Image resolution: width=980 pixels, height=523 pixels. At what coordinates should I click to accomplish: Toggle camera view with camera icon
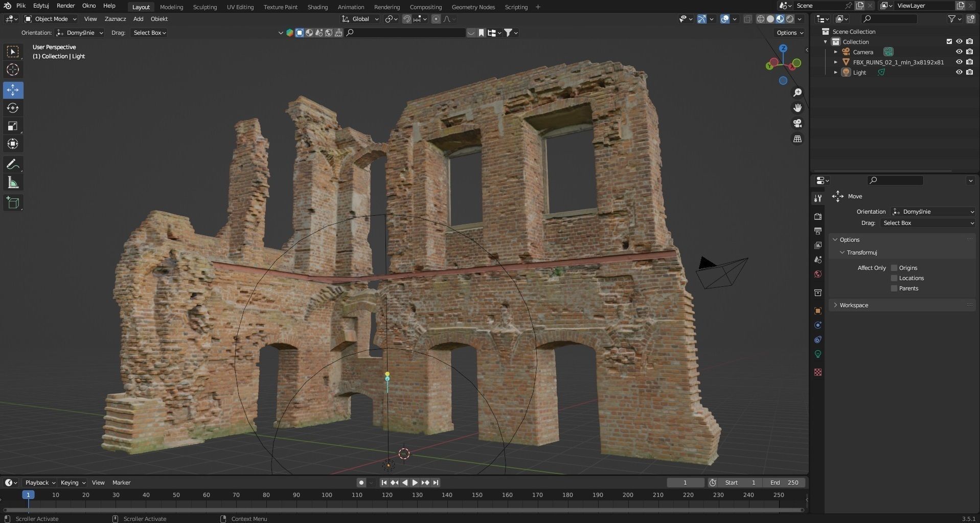tap(797, 123)
